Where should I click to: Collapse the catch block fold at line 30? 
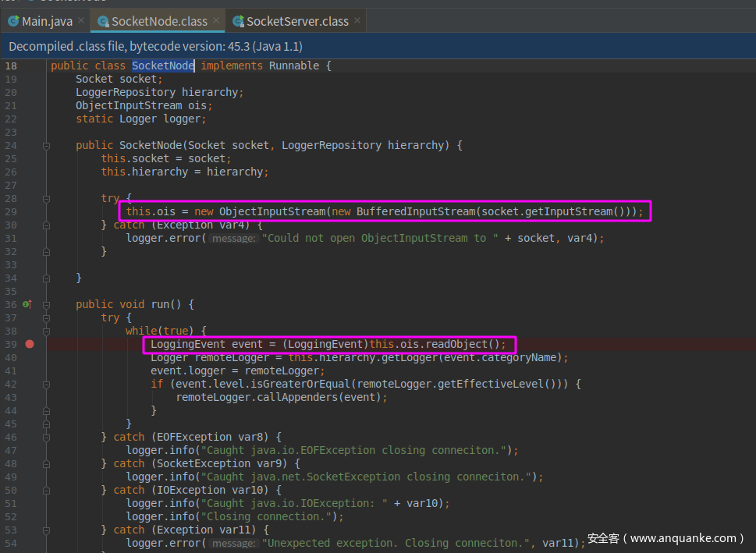point(46,225)
